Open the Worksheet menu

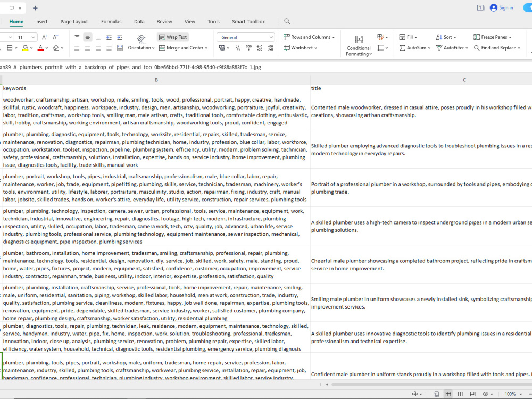[300, 48]
